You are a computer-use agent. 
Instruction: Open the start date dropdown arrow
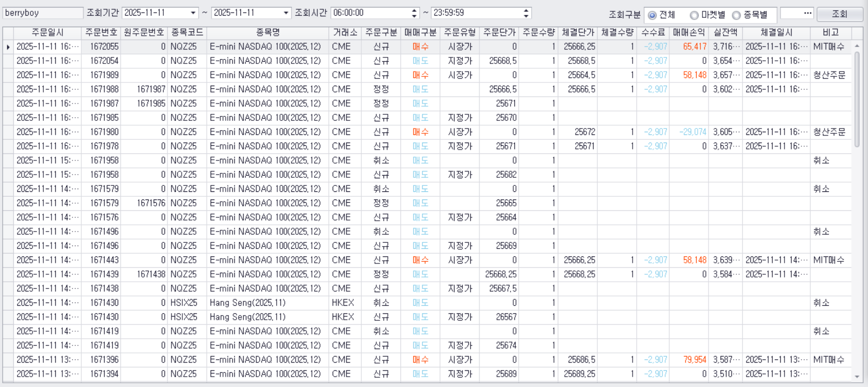[193, 12]
